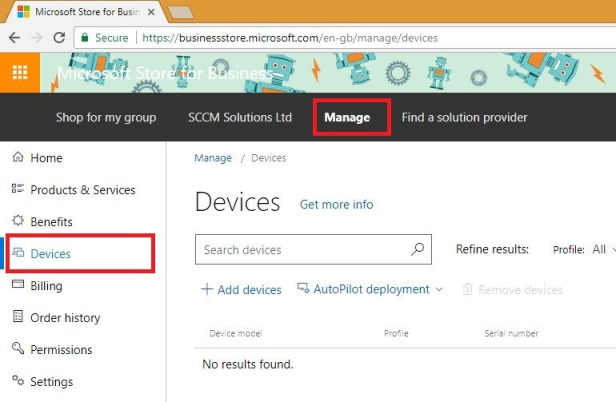This screenshot has width=616, height=402.
Task: Click the orange app launcher grid icon
Action: click(19, 72)
